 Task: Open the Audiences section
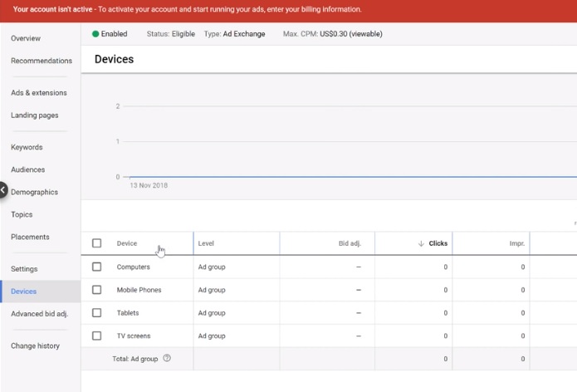tap(28, 169)
